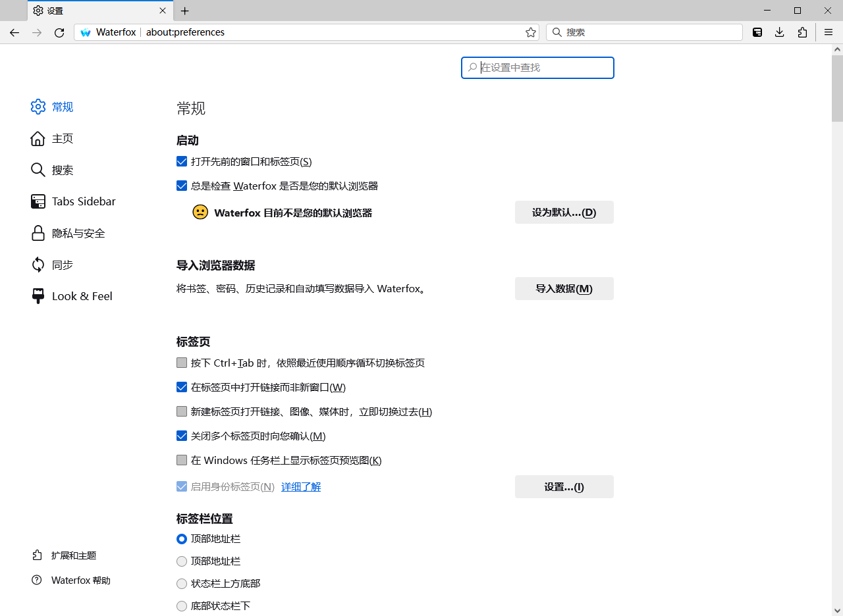843x616 pixels.
Task: Open 设置 for identity tabs
Action: 564,487
